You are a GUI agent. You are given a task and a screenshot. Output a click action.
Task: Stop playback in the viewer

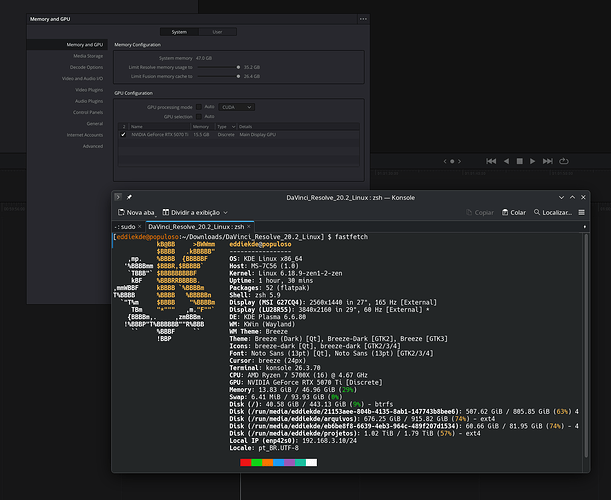(x=519, y=161)
